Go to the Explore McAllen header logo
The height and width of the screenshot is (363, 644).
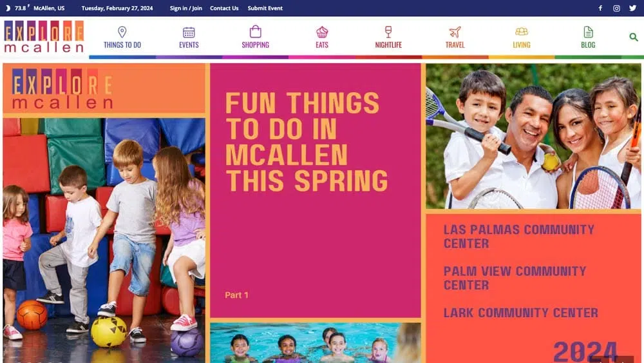pyautogui.click(x=44, y=37)
